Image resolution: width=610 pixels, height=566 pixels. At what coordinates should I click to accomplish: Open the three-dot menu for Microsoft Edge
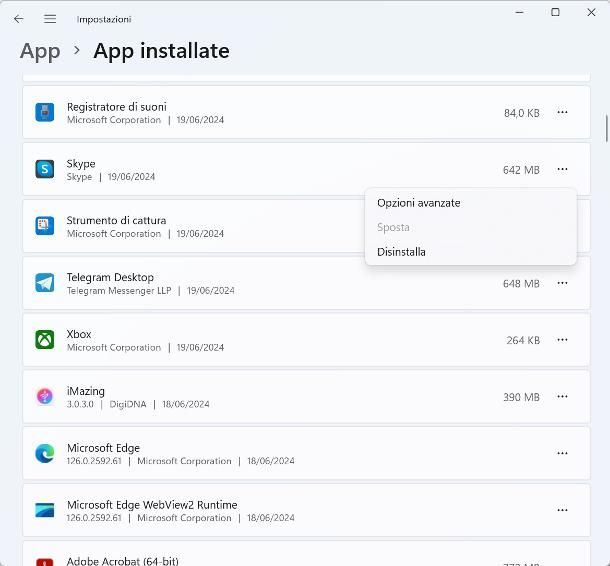(562, 453)
